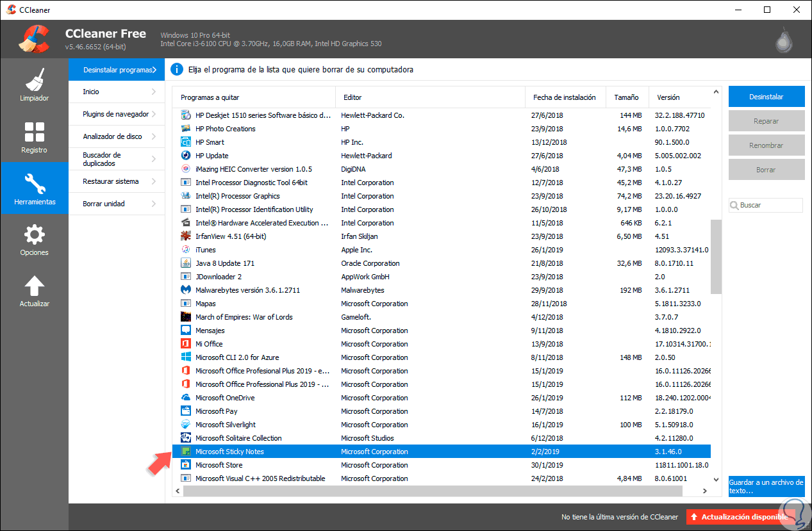Click the search magnifier icon
Image resolution: width=812 pixels, height=531 pixels.
[x=734, y=206]
